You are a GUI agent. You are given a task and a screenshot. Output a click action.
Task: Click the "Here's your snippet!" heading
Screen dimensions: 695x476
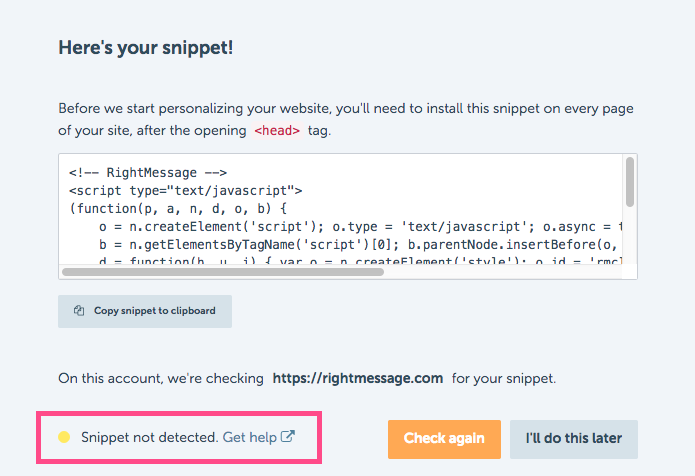coord(146,48)
